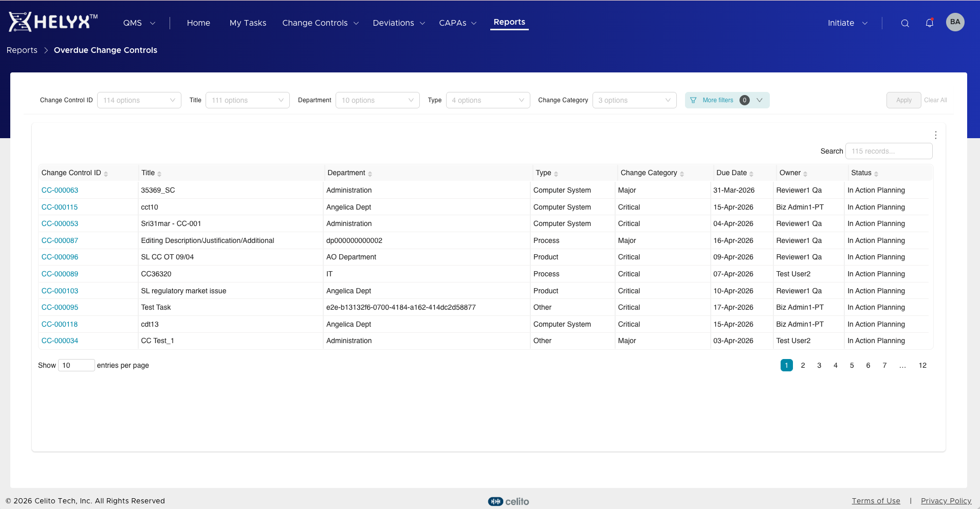Open record CC-000118
980x509 pixels.
pyautogui.click(x=60, y=324)
